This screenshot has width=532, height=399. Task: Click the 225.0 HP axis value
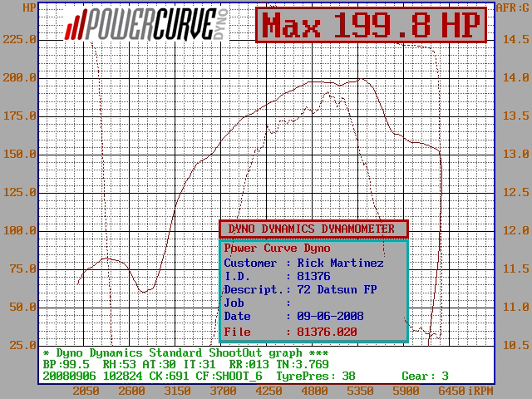coord(20,39)
